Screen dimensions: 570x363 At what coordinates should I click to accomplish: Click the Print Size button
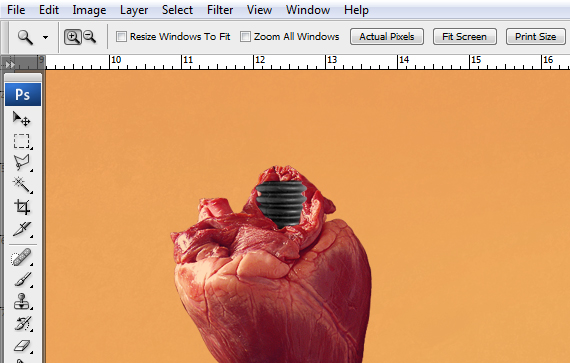(x=535, y=37)
